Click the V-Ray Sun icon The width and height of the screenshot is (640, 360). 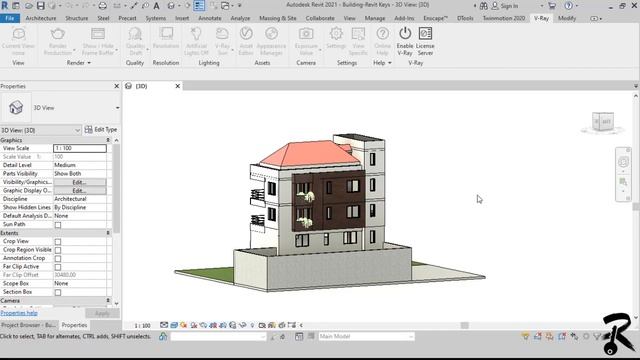click(x=222, y=33)
